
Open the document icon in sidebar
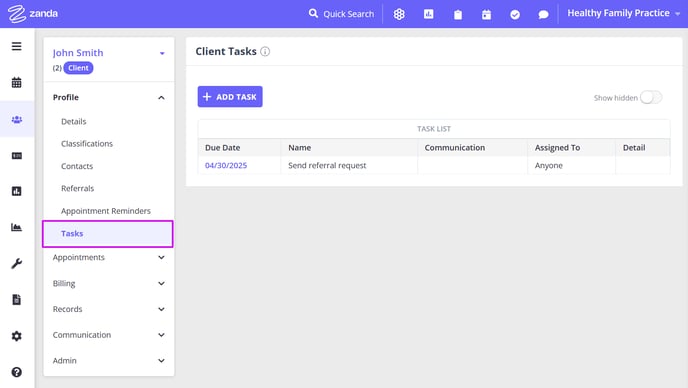coord(17,299)
